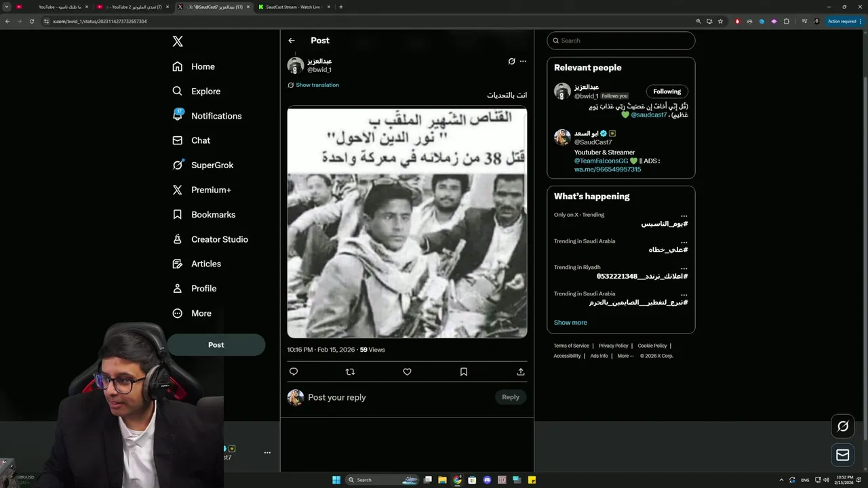868x488 pixels.
Task: Bookmark this page with star icon
Action: [x=720, y=21]
